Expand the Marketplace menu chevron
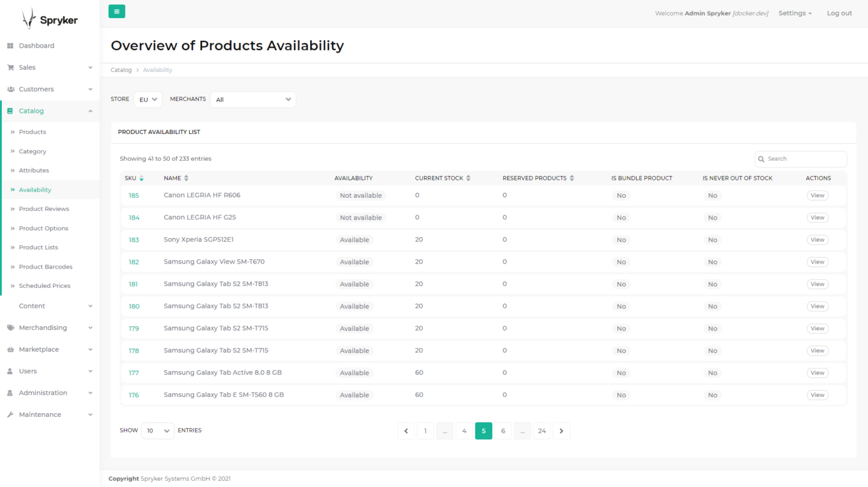 pyautogui.click(x=91, y=349)
